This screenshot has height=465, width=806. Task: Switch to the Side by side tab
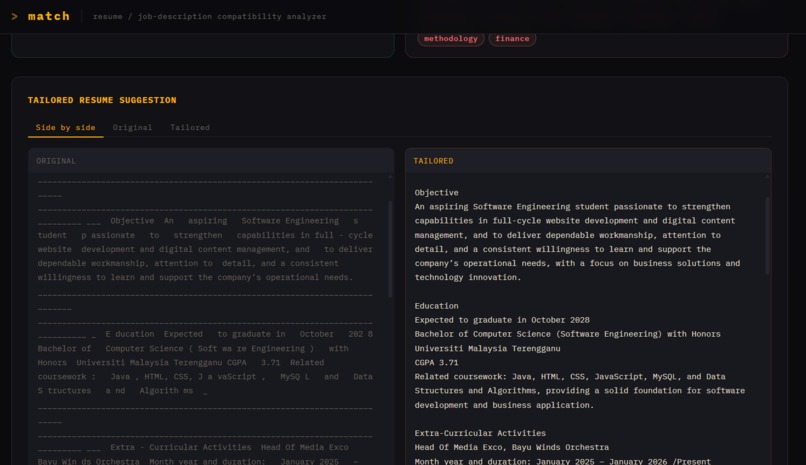[65, 127]
